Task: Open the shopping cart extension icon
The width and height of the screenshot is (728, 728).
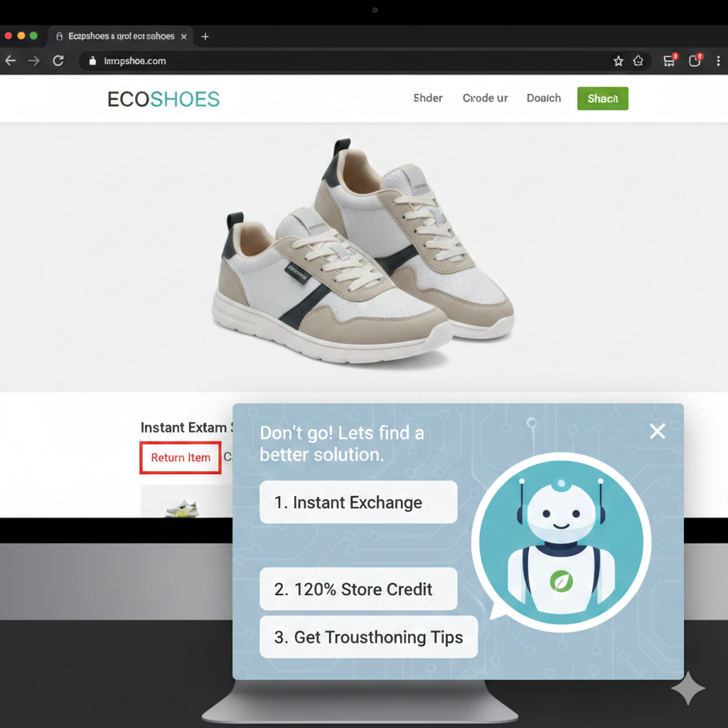Action: 670,60
